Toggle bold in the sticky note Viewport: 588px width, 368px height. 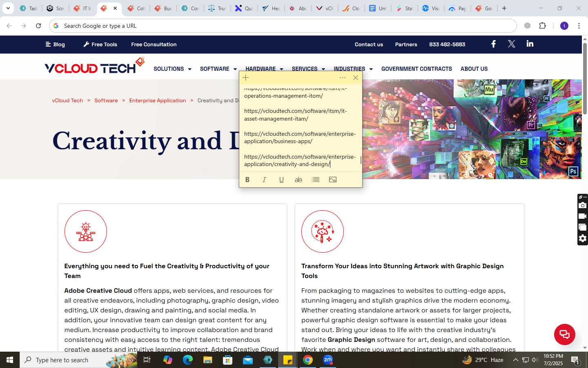247,180
